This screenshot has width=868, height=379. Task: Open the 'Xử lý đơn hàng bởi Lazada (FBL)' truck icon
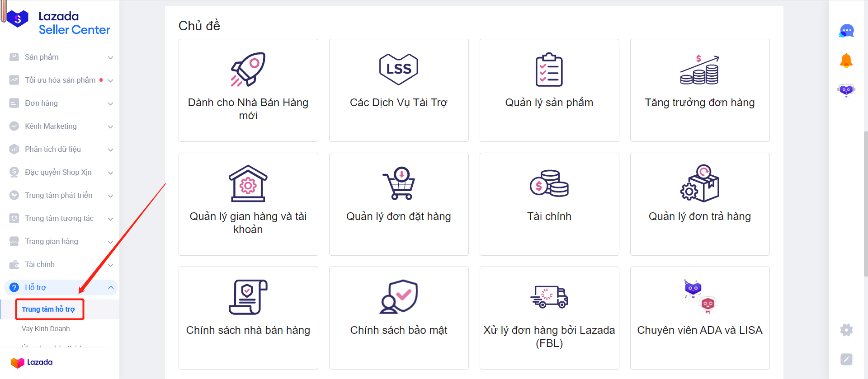pyautogui.click(x=549, y=297)
